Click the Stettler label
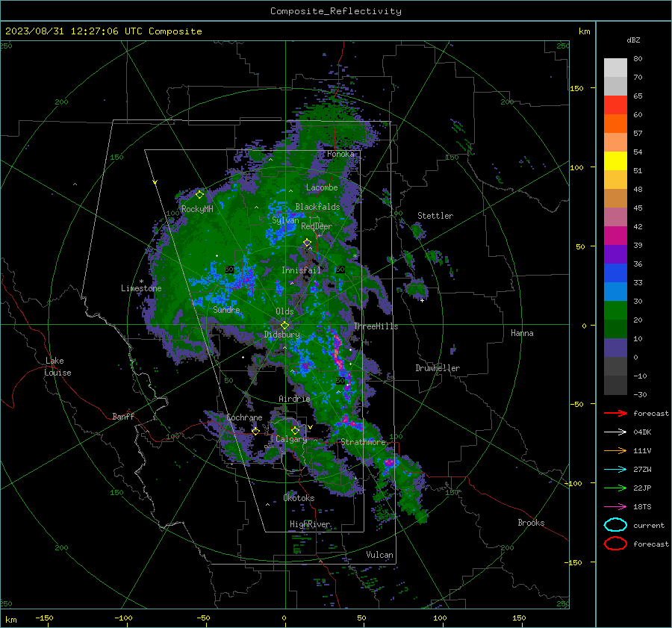 [x=435, y=216]
